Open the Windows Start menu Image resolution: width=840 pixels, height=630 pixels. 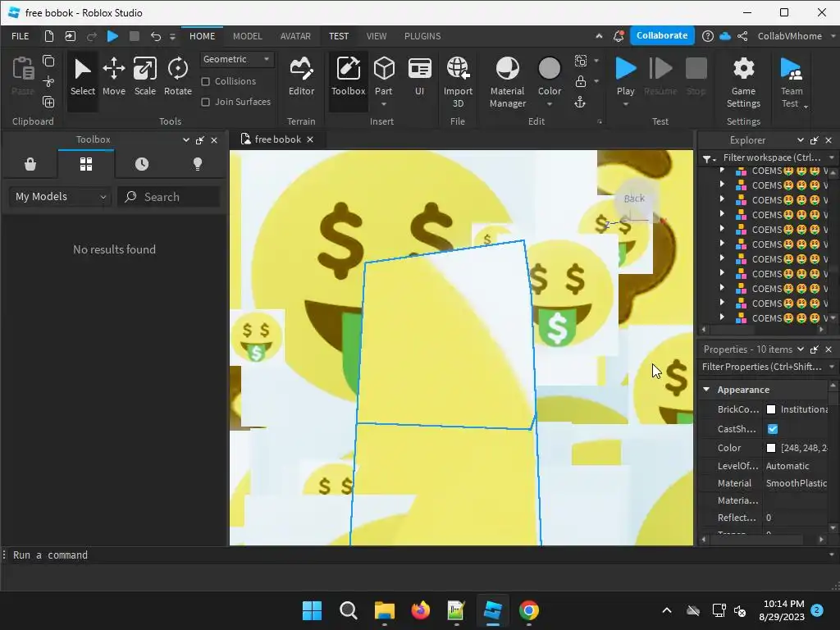point(312,610)
